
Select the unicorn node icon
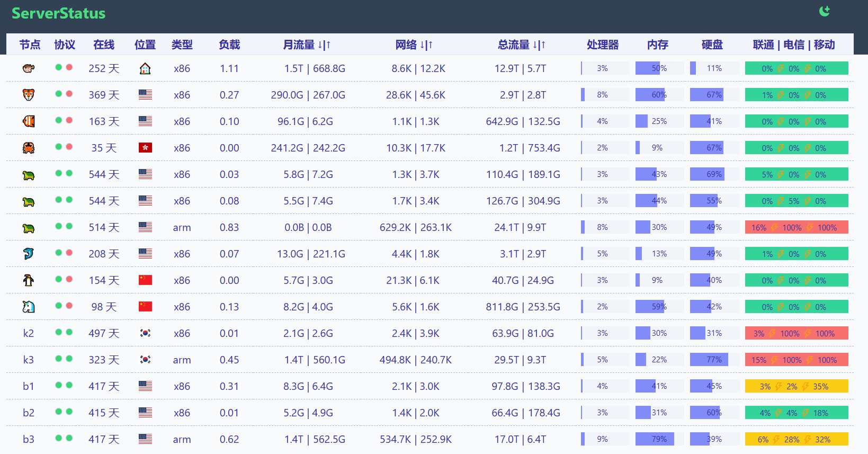pos(29,307)
